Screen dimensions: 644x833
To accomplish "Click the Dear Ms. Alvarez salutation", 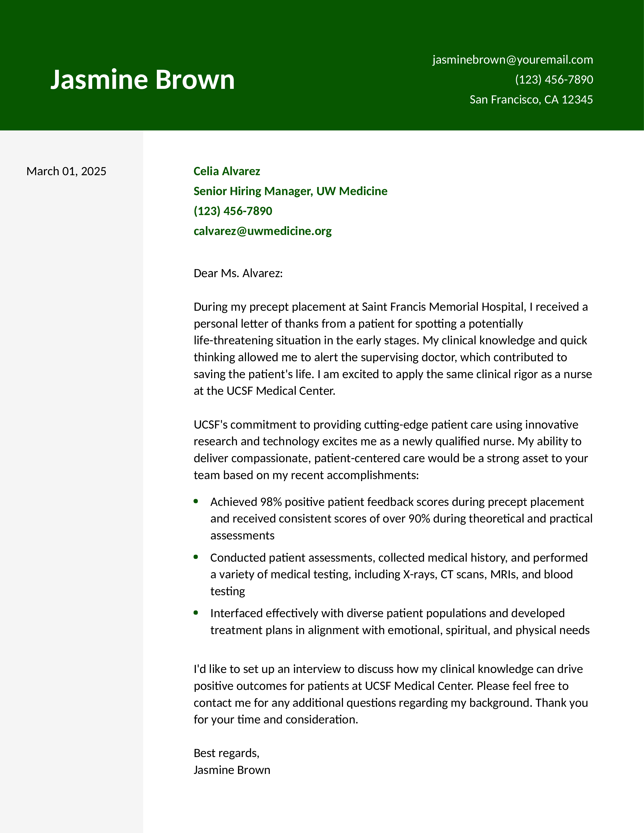I will pyautogui.click(x=238, y=273).
